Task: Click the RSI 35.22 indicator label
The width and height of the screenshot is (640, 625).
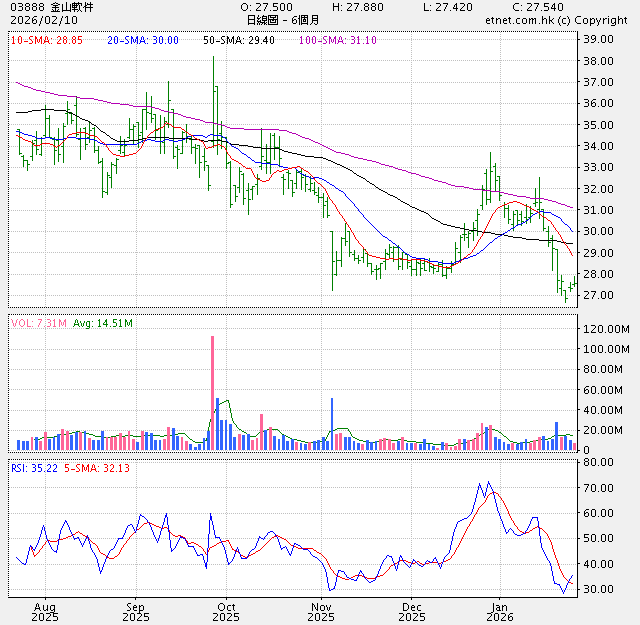Action: (x=36, y=467)
